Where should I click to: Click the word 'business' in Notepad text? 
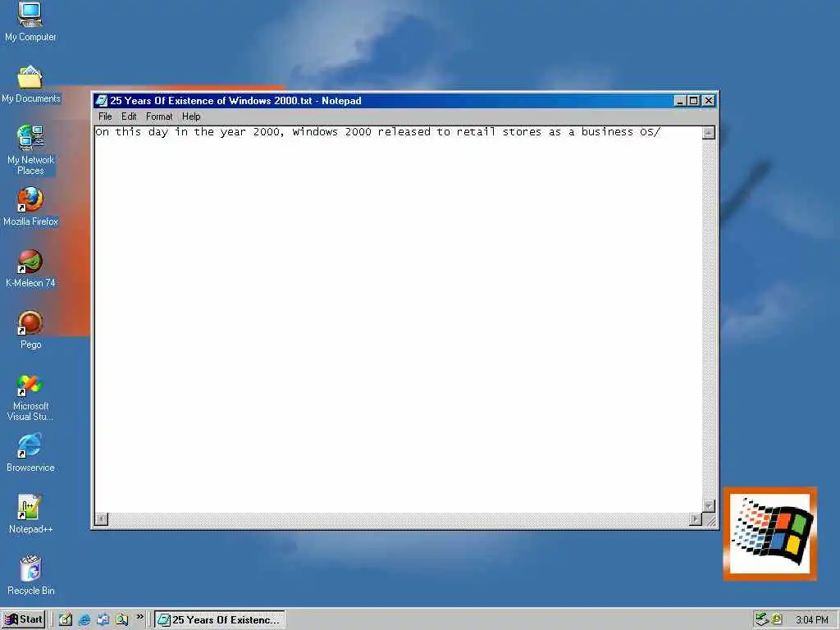click(607, 132)
